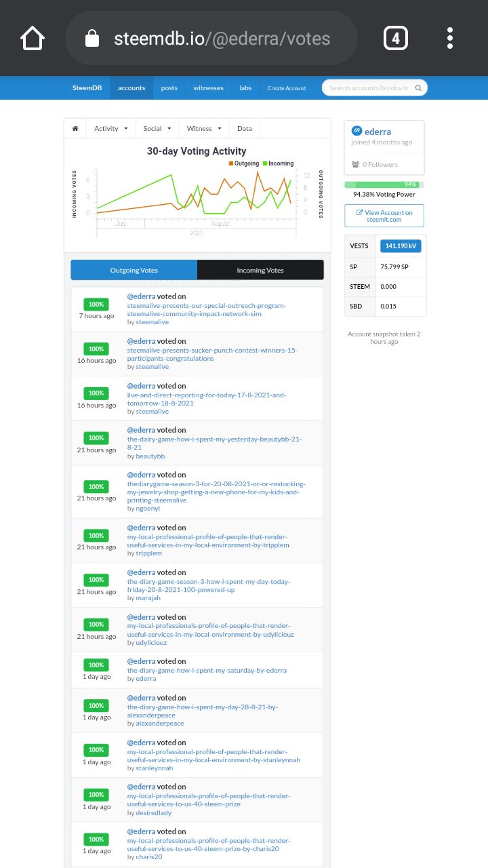
Task: Open the tab switcher showing 4
Action: (396, 38)
